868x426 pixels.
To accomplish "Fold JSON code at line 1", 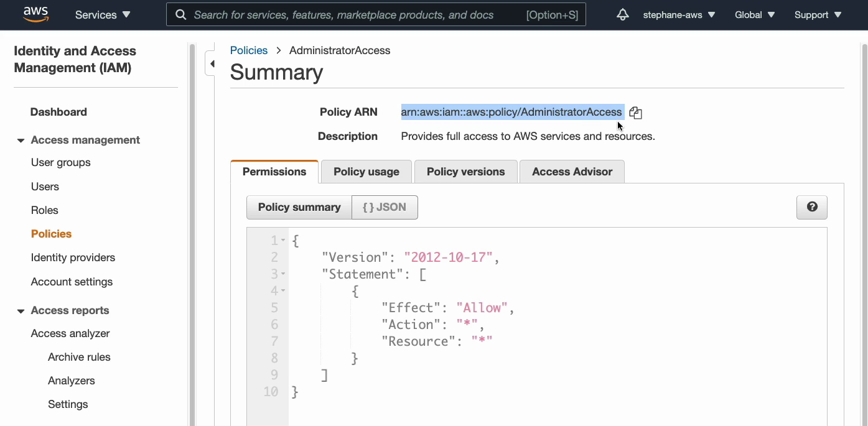I will click(x=283, y=240).
